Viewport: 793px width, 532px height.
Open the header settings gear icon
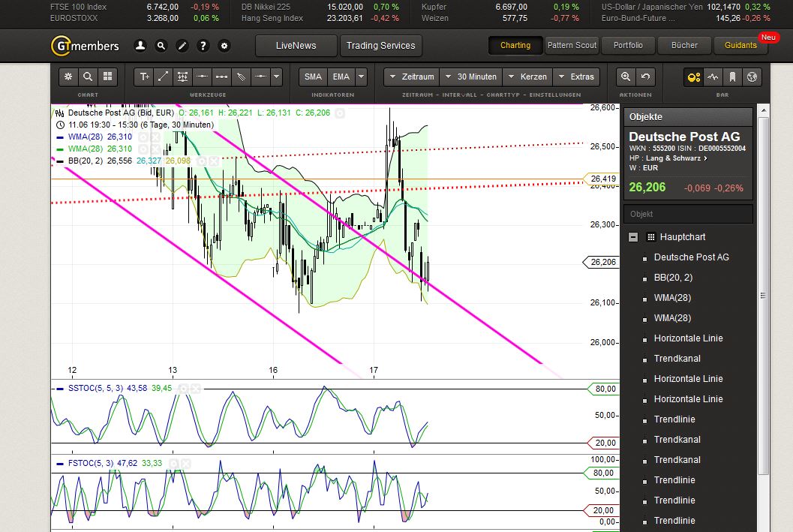click(224, 46)
